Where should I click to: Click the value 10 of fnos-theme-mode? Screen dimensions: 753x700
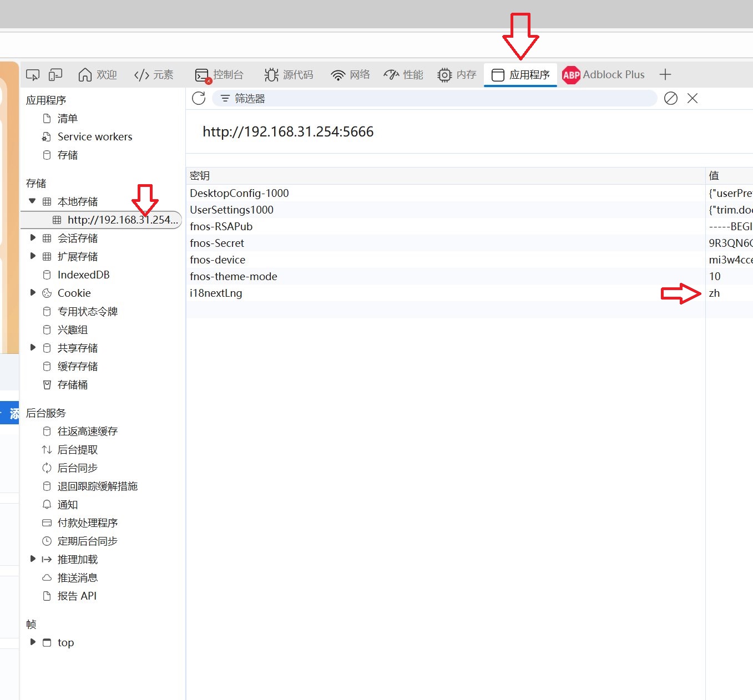(x=715, y=277)
